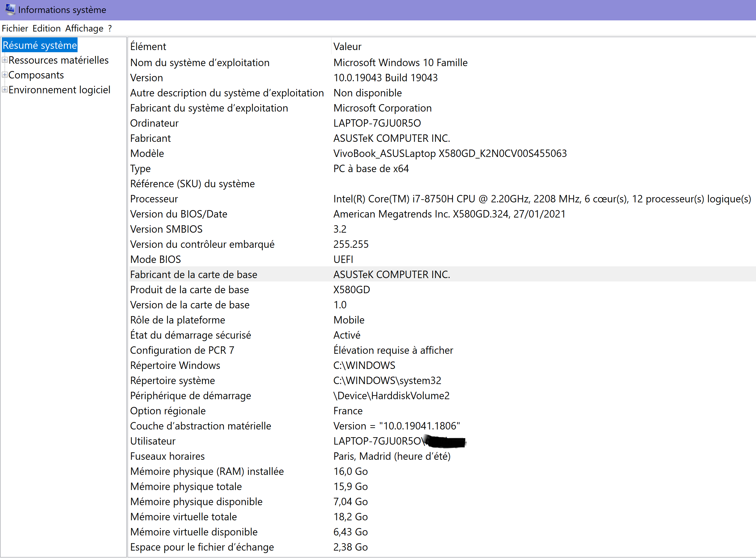Click the Informations système title bar icon
Viewport: 756px width, 558px height.
pos(10,9)
